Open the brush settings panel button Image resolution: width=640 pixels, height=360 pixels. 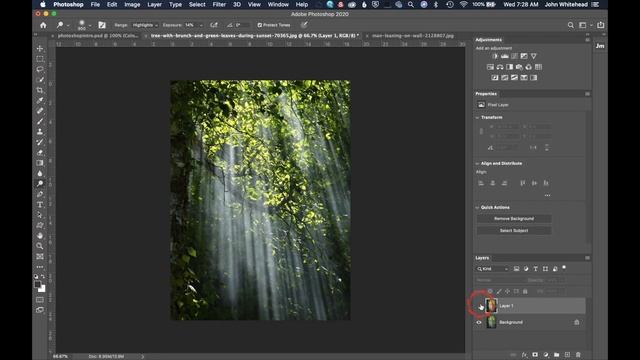point(102,25)
